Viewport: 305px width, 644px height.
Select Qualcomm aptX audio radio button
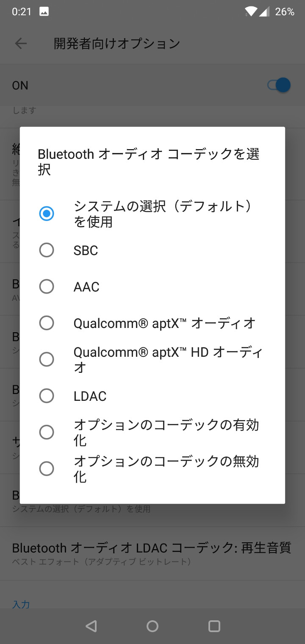click(47, 323)
